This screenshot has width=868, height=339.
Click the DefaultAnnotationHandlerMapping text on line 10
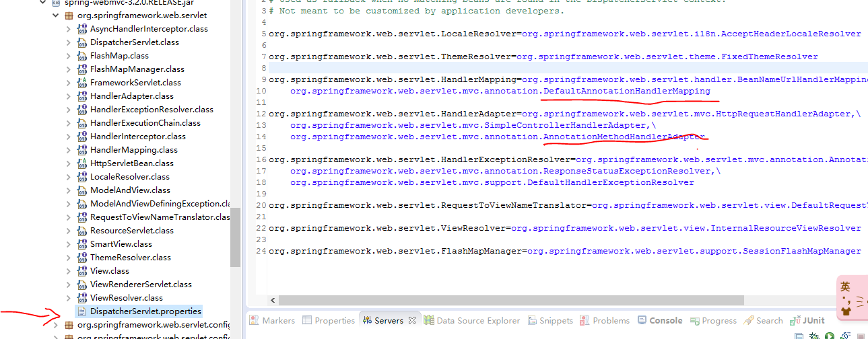point(627,91)
